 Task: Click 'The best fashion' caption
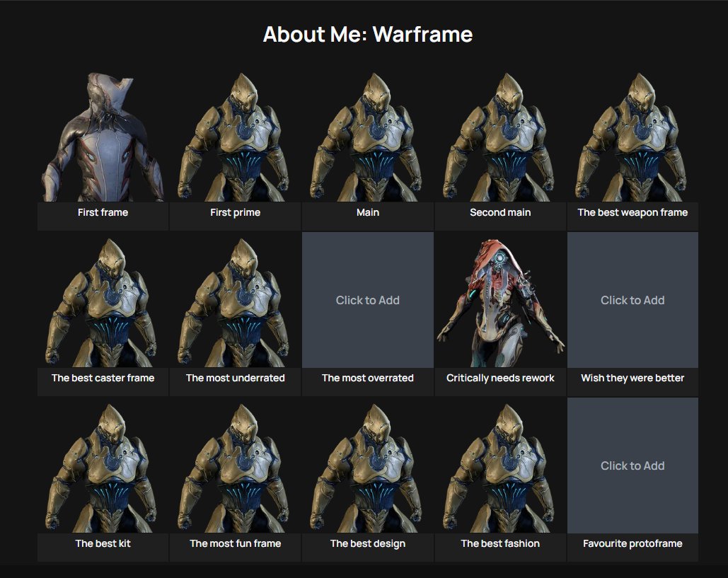(500, 543)
